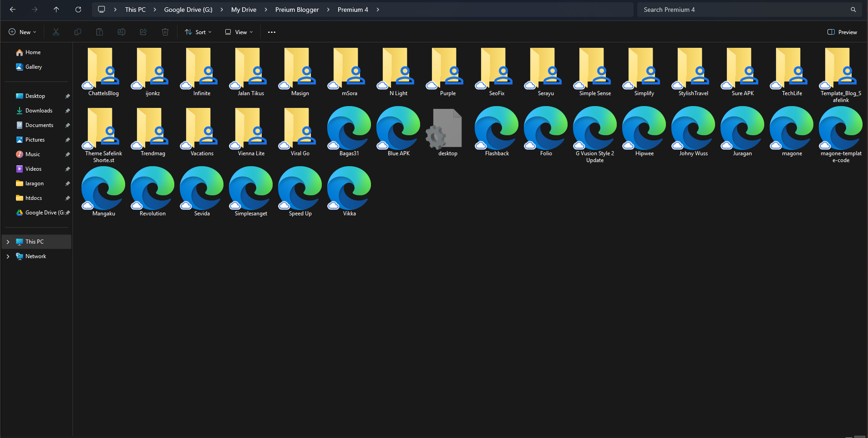Viewport: 868px width, 438px height.
Task: Select the Bagas31 Edge file
Action: pyautogui.click(x=349, y=132)
